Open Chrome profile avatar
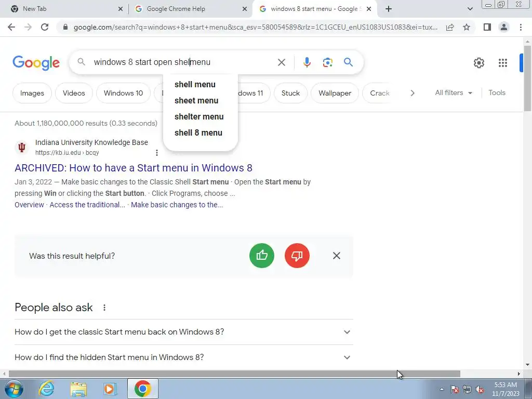This screenshot has width=532, height=399. click(504, 27)
